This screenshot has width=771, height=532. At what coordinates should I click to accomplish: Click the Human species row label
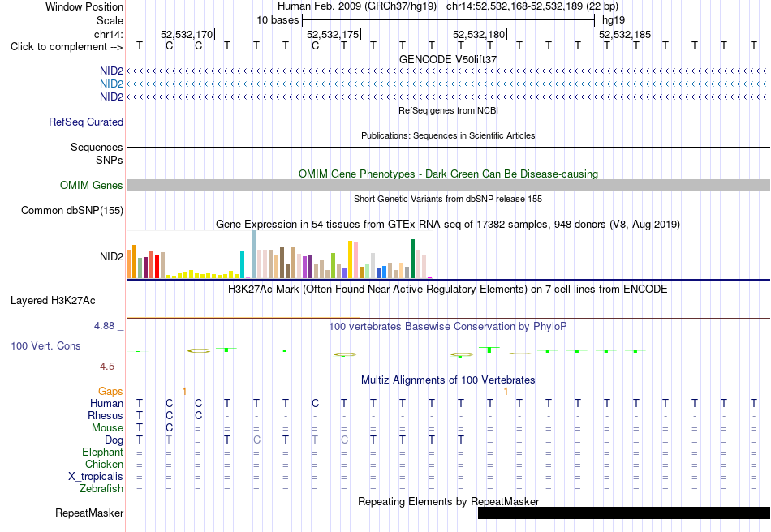pos(106,403)
